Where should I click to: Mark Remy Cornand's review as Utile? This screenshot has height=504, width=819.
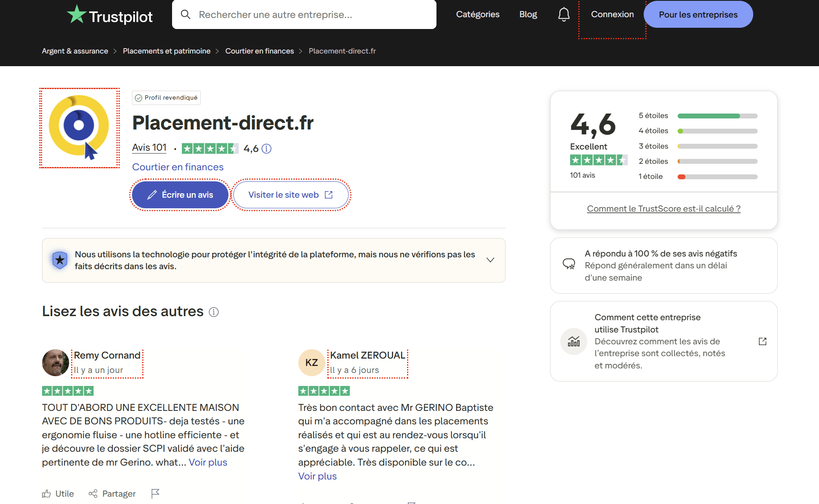[x=58, y=493]
